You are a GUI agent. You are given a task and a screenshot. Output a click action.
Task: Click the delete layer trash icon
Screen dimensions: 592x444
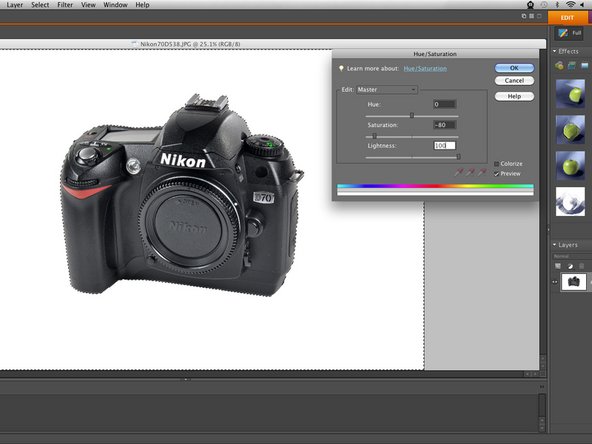(582, 266)
